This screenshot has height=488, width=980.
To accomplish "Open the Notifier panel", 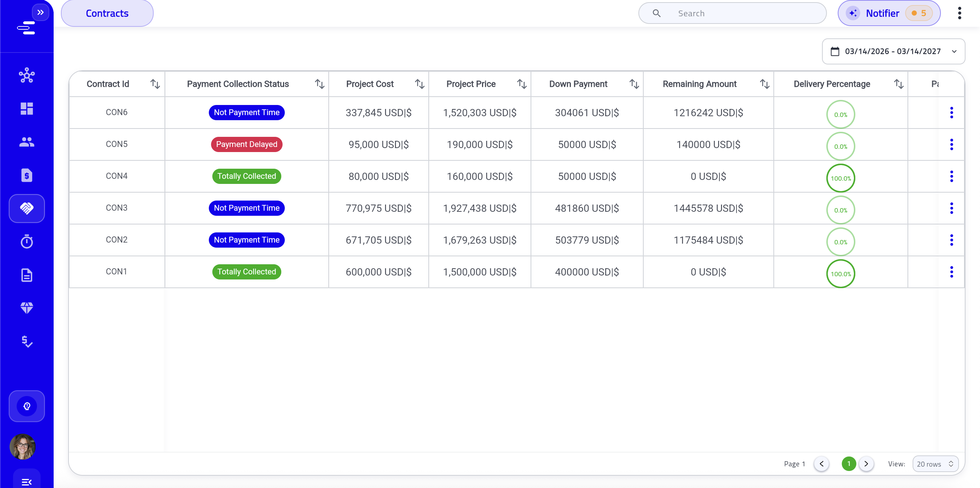I will point(889,13).
